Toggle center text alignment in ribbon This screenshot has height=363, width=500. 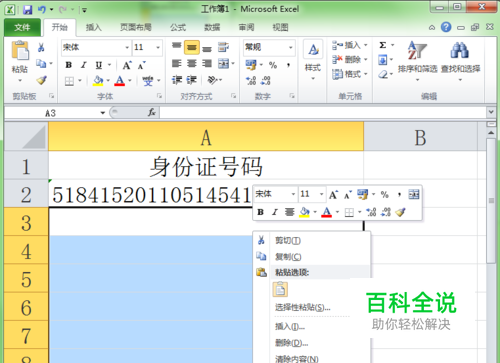tap(192, 63)
